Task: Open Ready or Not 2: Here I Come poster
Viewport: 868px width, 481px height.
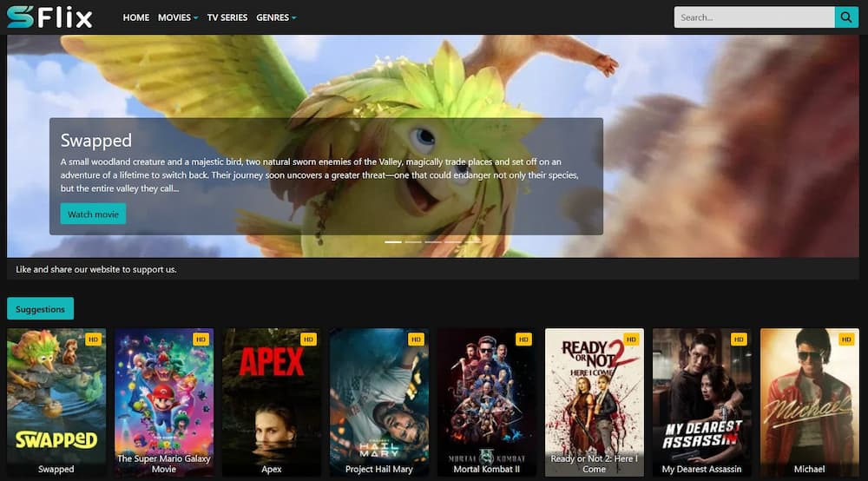Action: point(594,402)
